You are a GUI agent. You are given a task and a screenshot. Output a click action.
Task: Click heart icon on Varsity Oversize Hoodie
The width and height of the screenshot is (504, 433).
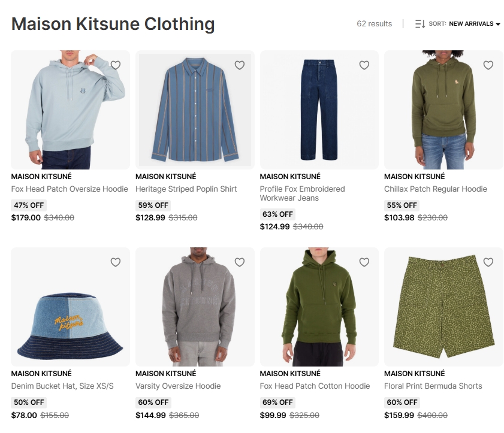tap(240, 262)
